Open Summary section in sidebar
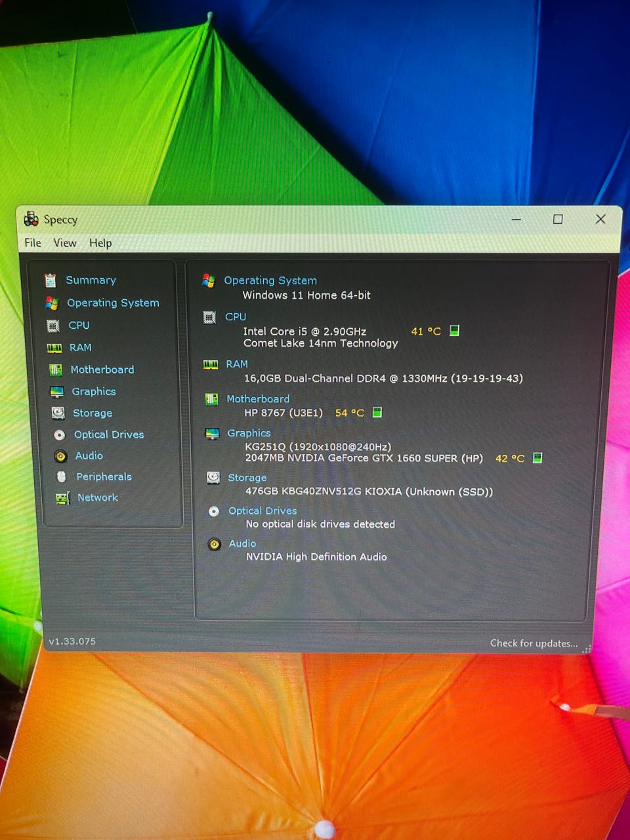Image resolution: width=630 pixels, height=840 pixels. pyautogui.click(x=91, y=280)
